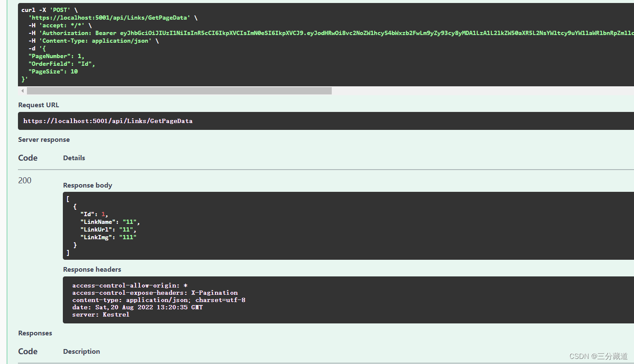Click the Request URL value
Screen dimensions: 634x364
coord(108,121)
